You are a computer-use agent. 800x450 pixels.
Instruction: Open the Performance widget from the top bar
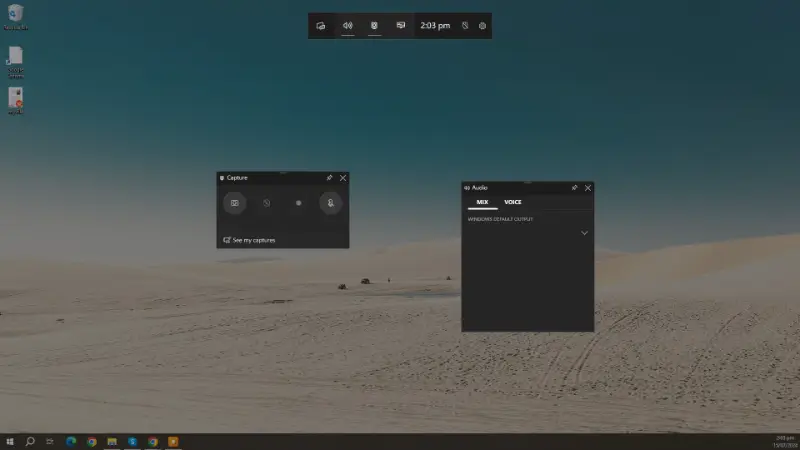[x=401, y=25]
